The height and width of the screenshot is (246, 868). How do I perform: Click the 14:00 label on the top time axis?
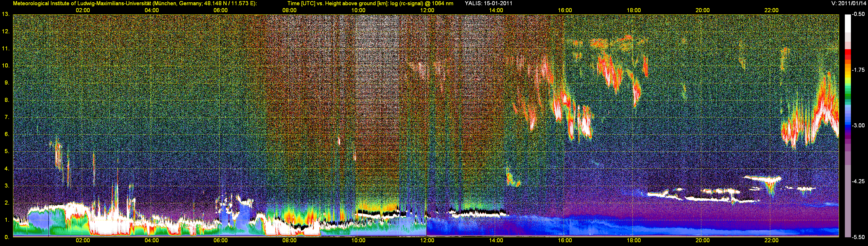click(496, 10)
